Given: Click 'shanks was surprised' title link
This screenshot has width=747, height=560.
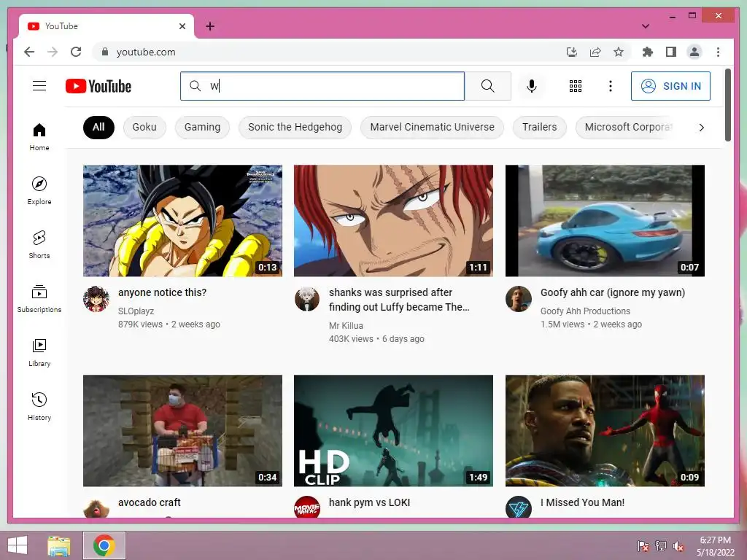Looking at the screenshot, I should point(399,300).
